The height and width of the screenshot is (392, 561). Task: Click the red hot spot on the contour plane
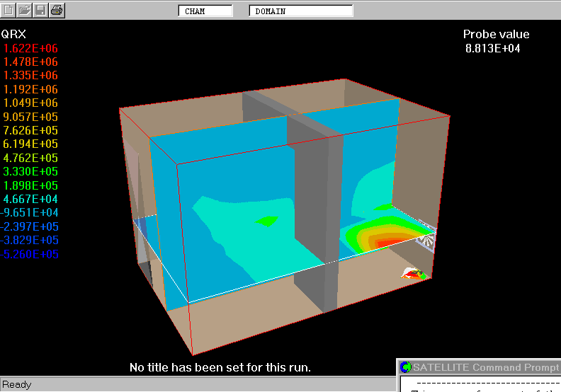(x=389, y=243)
